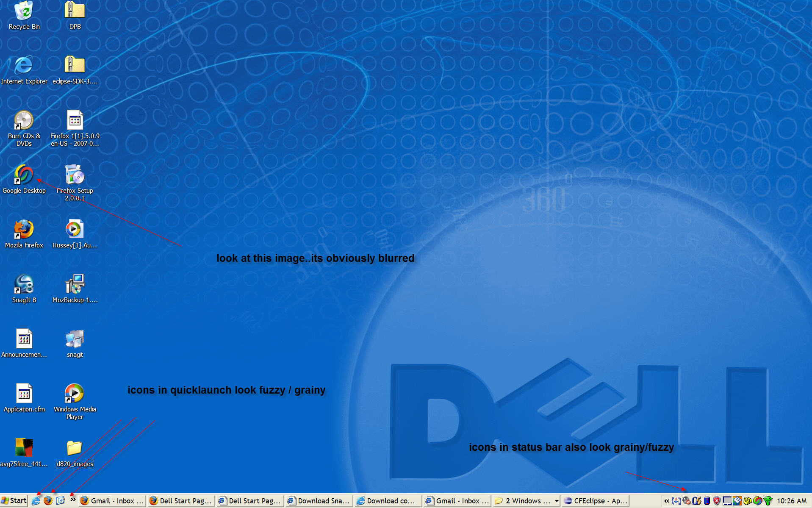Click the monitor display tray icon

point(727,501)
